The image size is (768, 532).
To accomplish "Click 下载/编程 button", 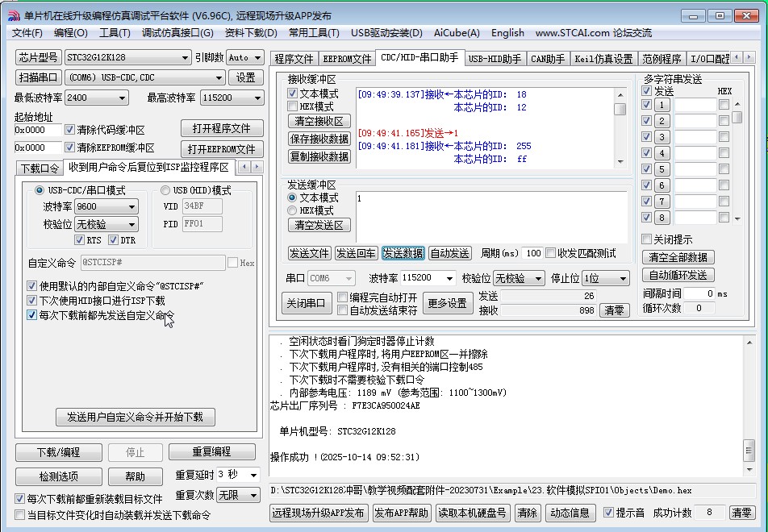I will [59, 452].
